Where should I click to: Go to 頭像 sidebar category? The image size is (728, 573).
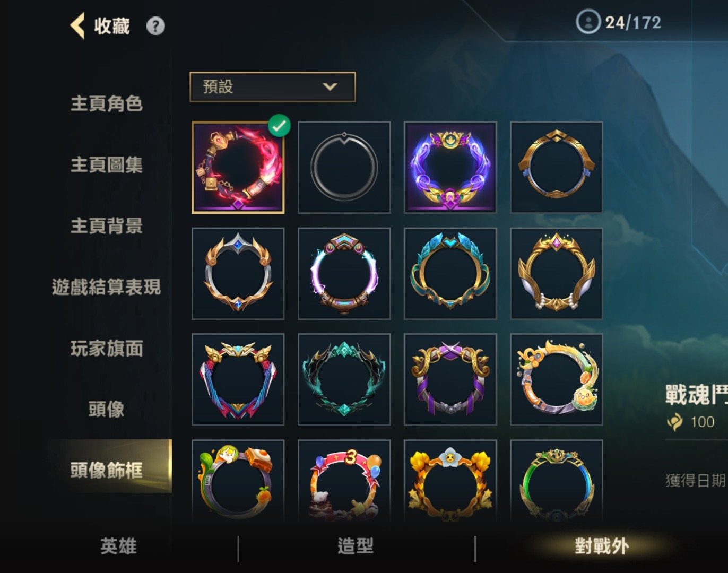[107, 409]
